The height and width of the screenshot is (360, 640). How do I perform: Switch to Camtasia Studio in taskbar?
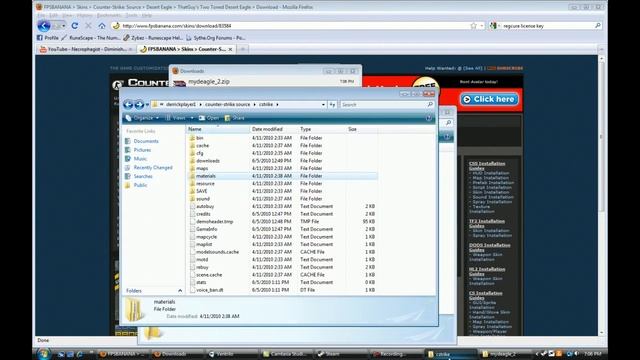(x=286, y=354)
